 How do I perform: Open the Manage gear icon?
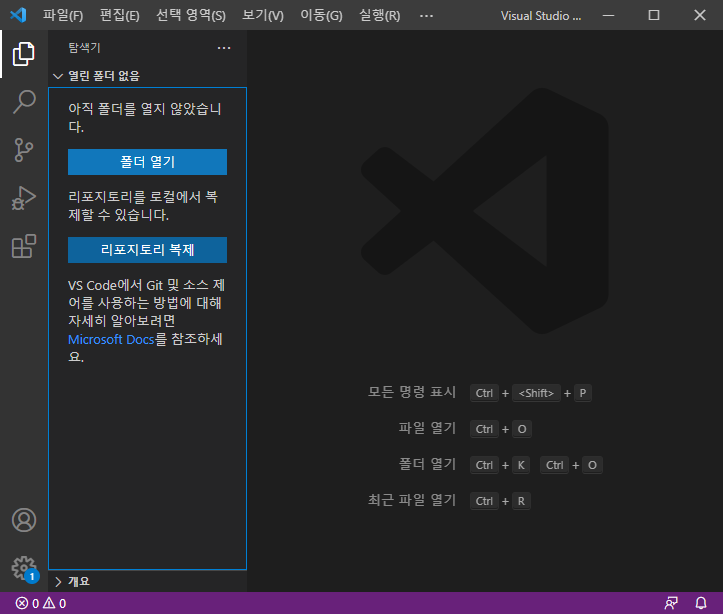pos(24,568)
